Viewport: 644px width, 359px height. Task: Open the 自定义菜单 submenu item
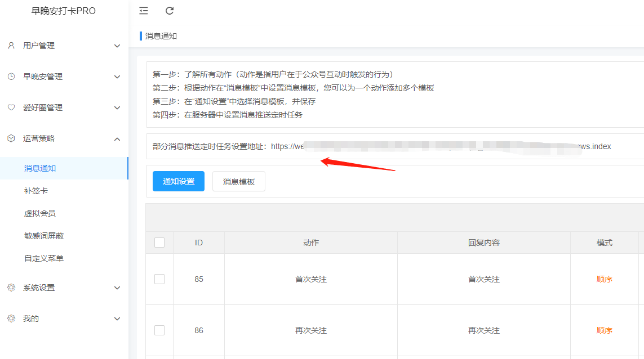point(44,258)
